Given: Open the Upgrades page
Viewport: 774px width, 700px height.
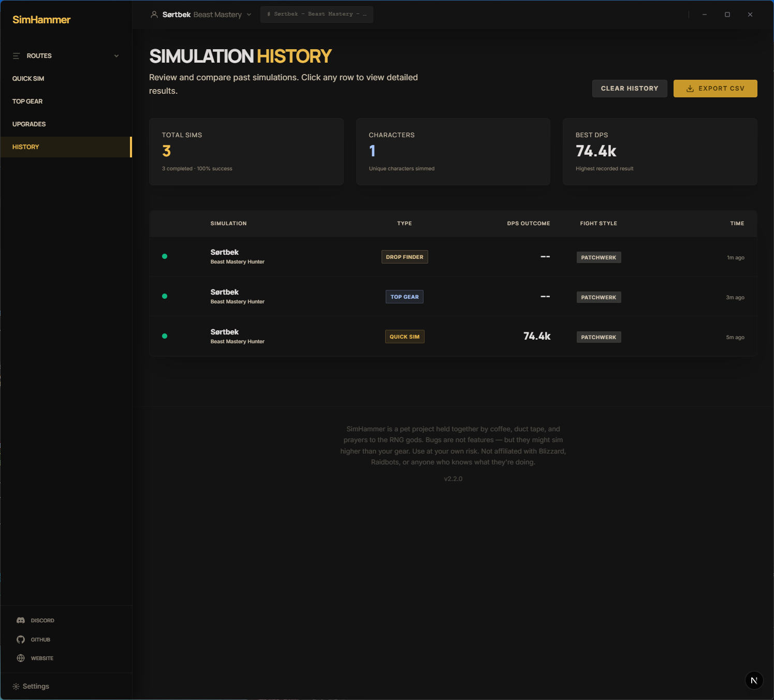Looking at the screenshot, I should coord(29,124).
